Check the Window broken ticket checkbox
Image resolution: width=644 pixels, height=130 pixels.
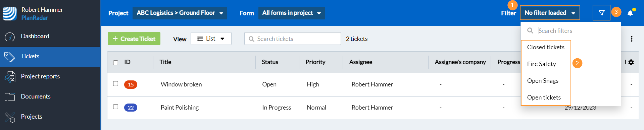pyautogui.click(x=116, y=84)
